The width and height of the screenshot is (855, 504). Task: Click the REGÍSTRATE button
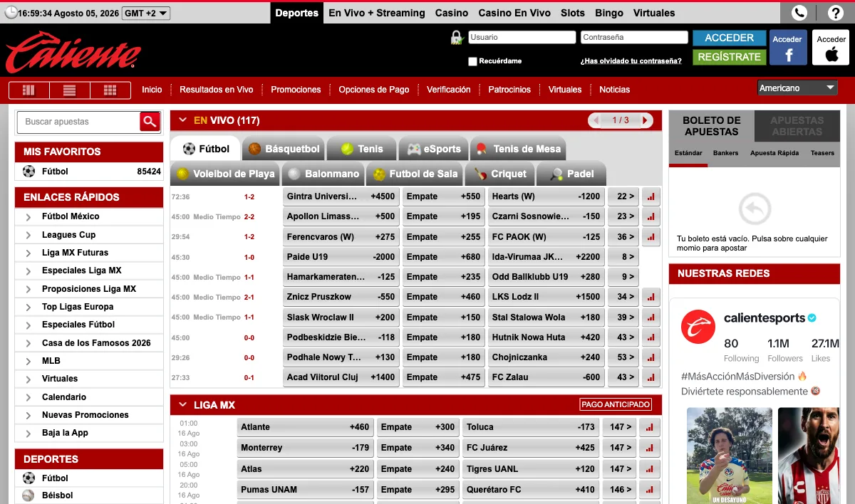pyautogui.click(x=729, y=56)
